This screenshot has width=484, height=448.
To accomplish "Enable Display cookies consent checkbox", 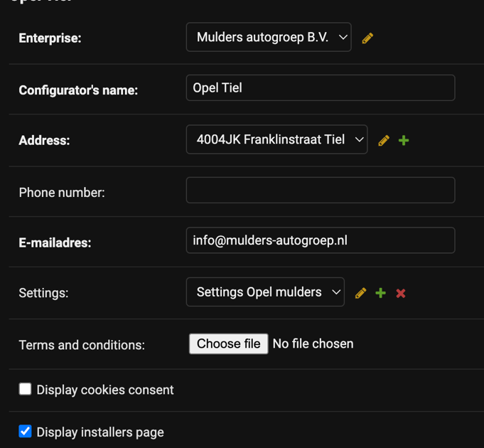I will 25,389.
